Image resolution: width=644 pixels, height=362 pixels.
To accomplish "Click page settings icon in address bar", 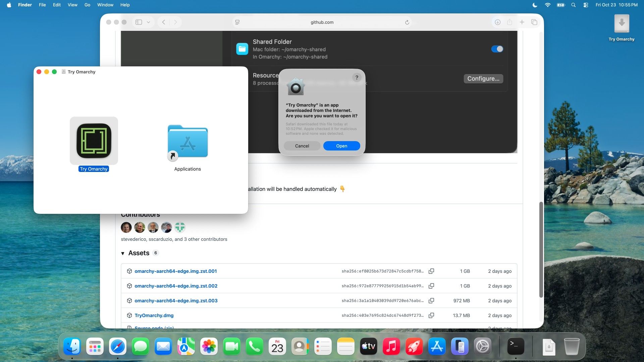I will (237, 22).
